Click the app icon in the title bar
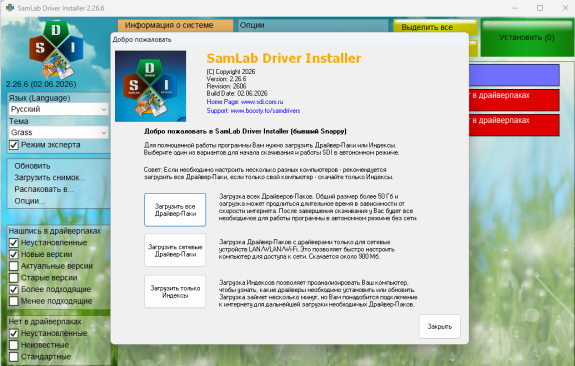This screenshot has width=575, height=366. point(10,8)
